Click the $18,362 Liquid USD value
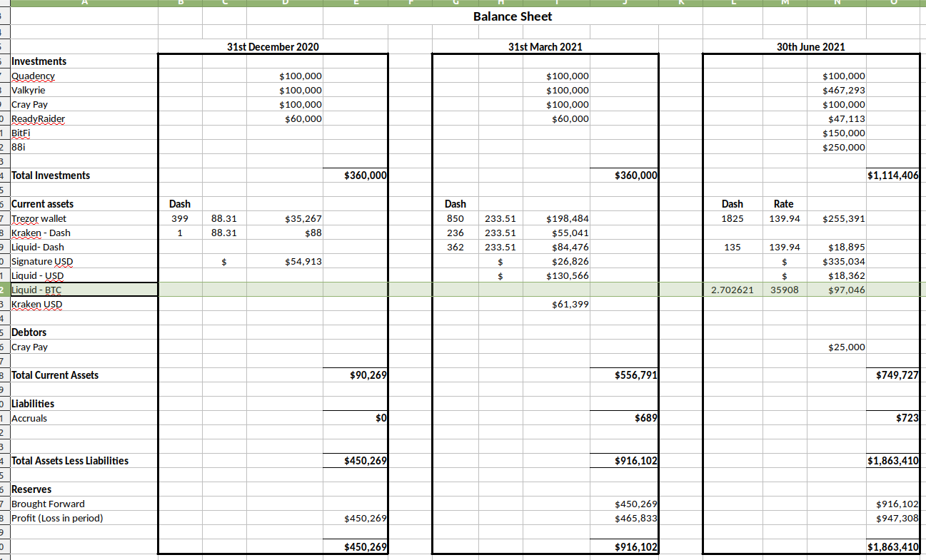The image size is (926, 560). [846, 275]
